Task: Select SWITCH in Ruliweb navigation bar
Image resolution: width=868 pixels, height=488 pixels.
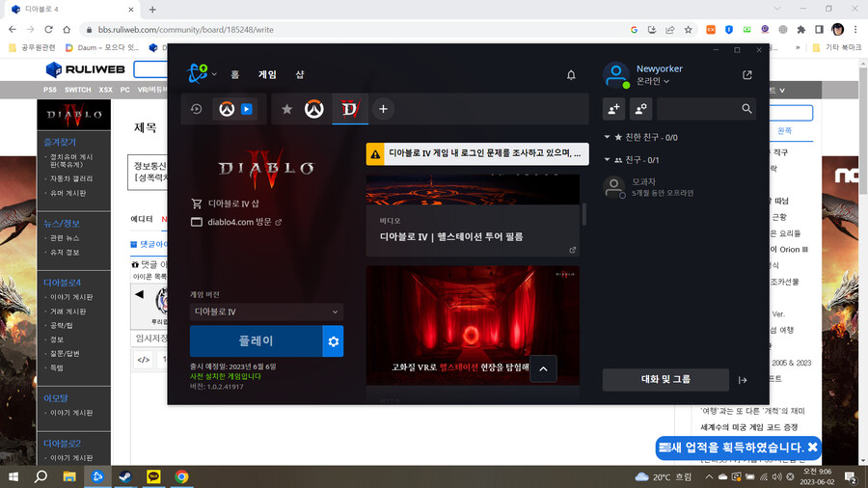Action: coord(77,90)
